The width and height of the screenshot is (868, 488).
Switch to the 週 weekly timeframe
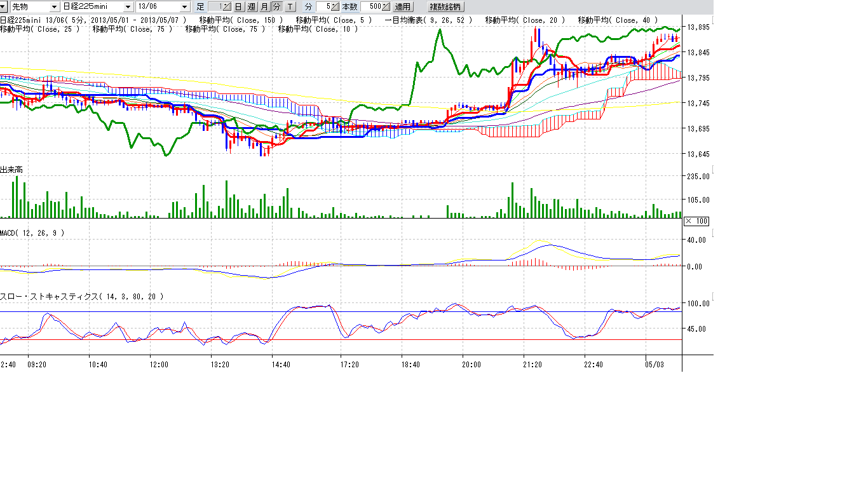[x=251, y=6]
